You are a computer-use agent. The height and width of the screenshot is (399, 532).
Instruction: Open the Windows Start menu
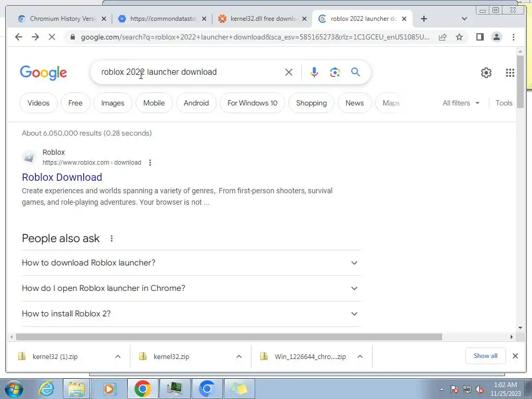(14, 389)
